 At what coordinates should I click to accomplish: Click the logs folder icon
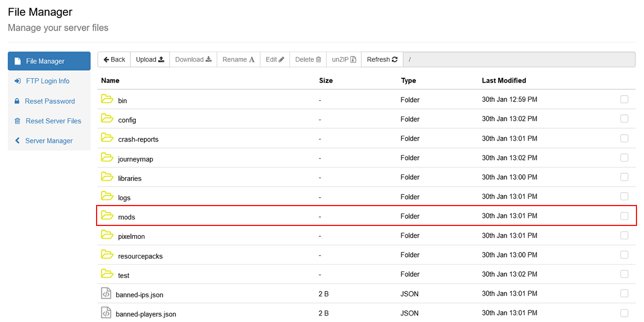(x=107, y=196)
